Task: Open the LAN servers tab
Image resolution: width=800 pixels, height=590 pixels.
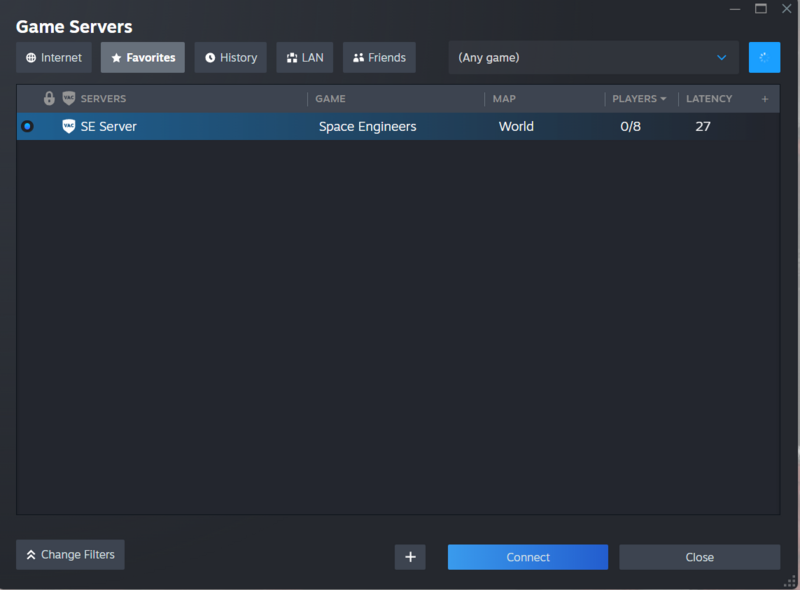Action: [x=305, y=58]
